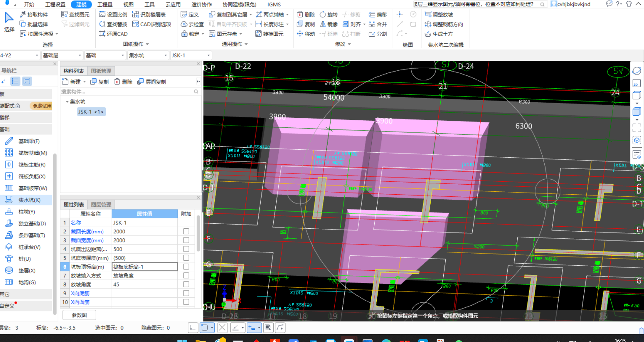The image size is (644, 342).
Task: Tick the X向面筋 附加 checkbox
Action: pos(186,302)
